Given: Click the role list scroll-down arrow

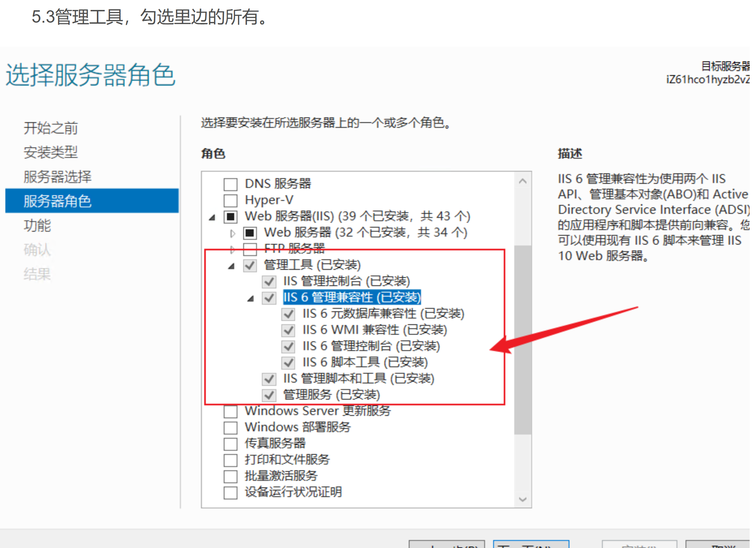Looking at the screenshot, I should pos(523,499).
